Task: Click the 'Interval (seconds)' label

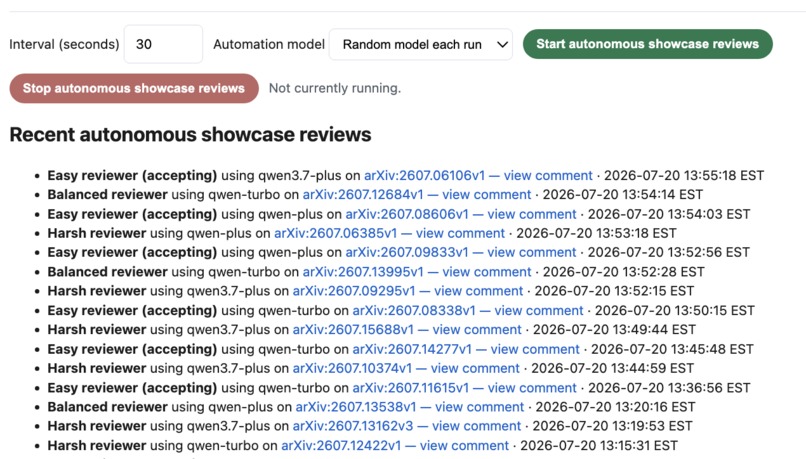Action: click(64, 44)
